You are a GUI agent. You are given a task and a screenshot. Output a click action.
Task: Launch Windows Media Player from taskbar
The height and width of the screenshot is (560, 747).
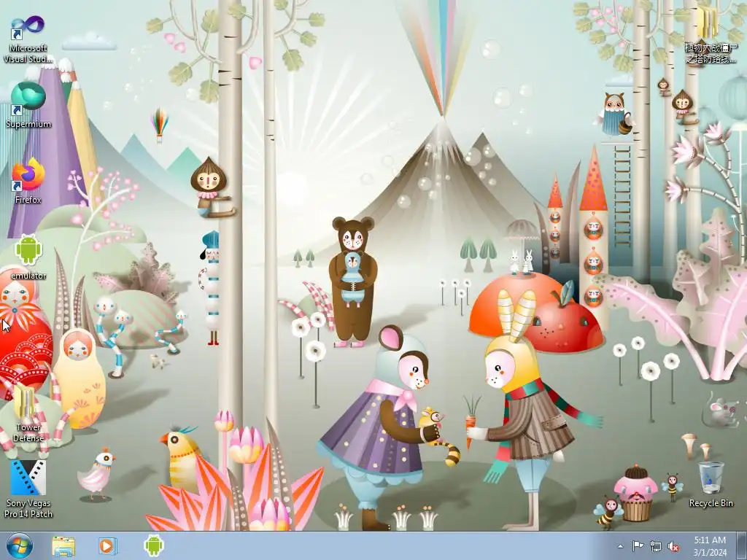[x=108, y=545]
